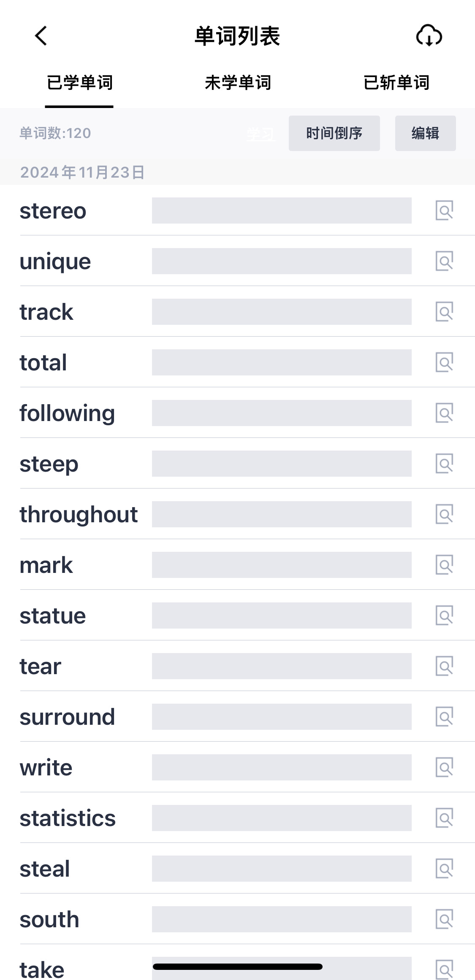This screenshot has width=475, height=980.
Task: Tap the back arrow icon
Action: [41, 36]
